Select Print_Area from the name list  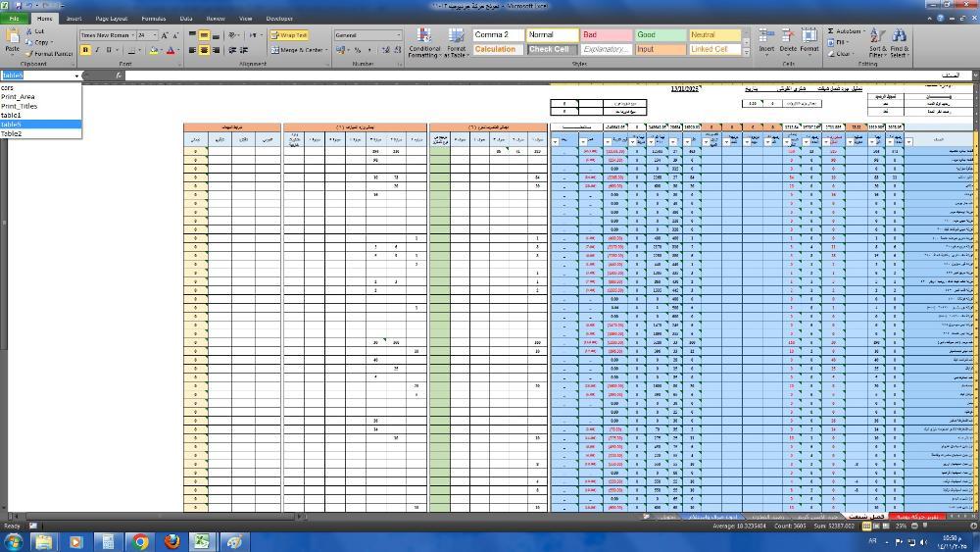click(18, 97)
